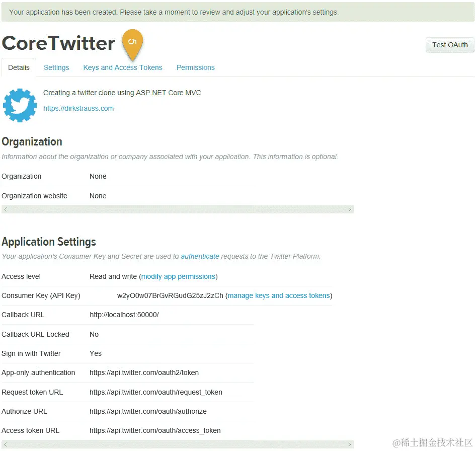This screenshot has height=451, width=476.
Task: Click the Organization website 'None' value
Action: point(98,196)
